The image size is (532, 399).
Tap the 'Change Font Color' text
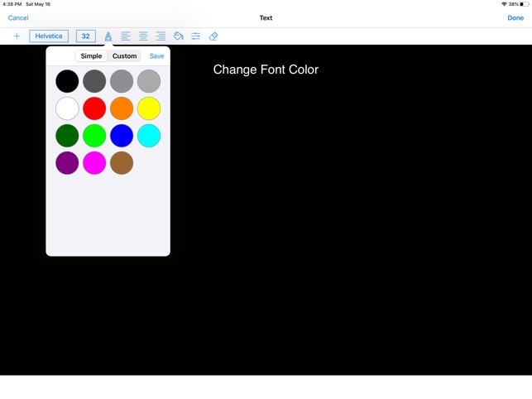coord(266,70)
